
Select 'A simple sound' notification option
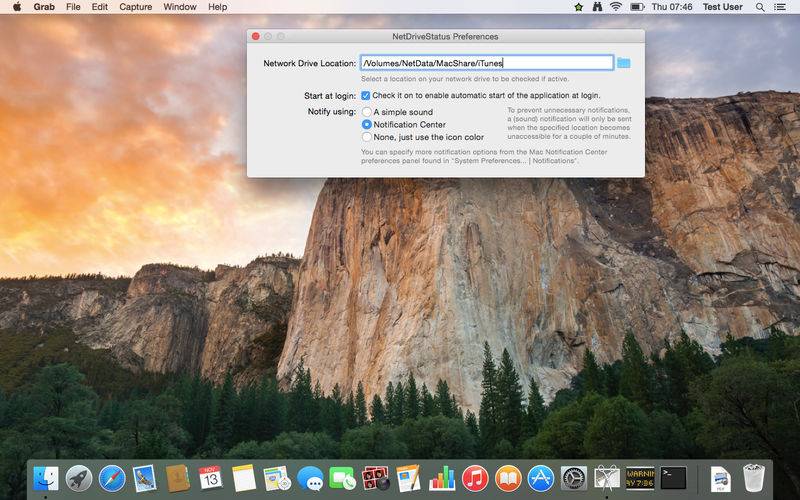pos(367,112)
